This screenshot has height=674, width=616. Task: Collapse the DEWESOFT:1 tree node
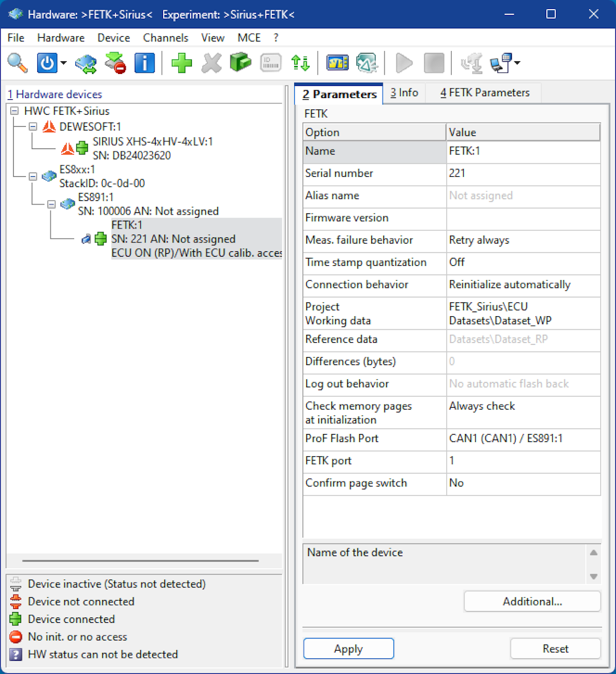32,127
